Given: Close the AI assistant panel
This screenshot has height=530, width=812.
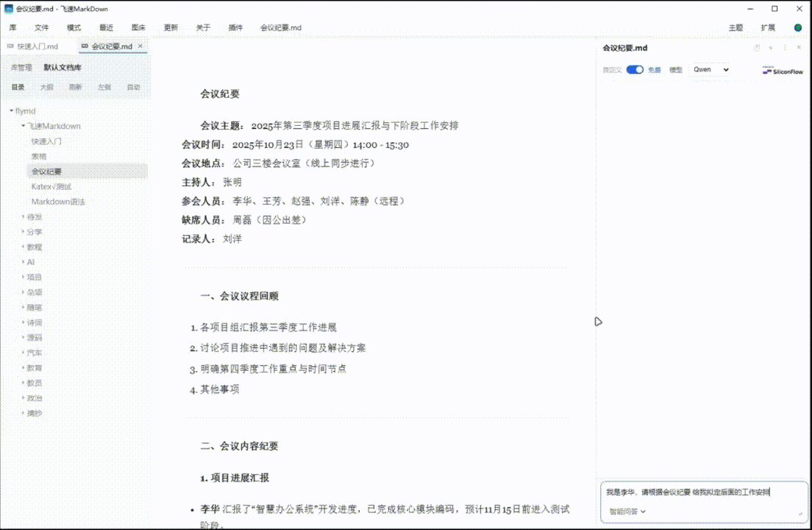Looking at the screenshot, I should 799,48.
